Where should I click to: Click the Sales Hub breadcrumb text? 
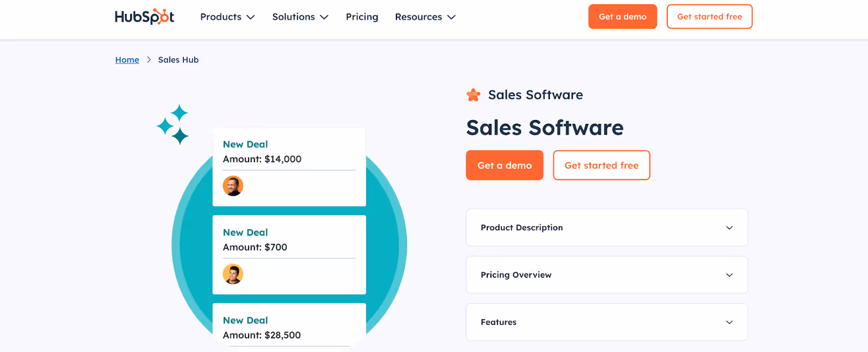point(178,60)
